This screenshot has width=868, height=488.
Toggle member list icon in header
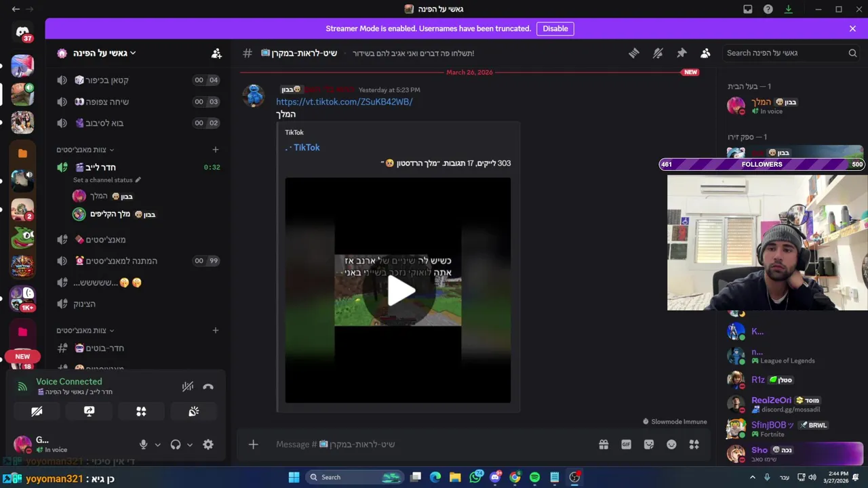[x=705, y=53]
